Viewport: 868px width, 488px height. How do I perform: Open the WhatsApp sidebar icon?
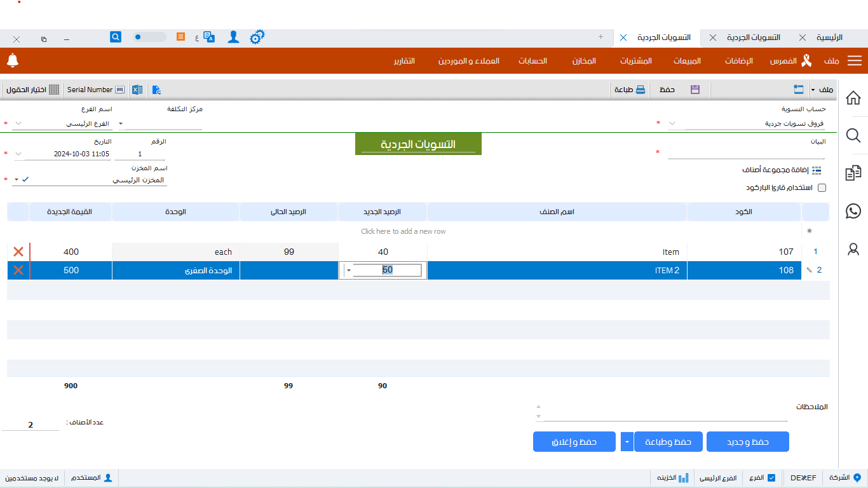click(853, 211)
